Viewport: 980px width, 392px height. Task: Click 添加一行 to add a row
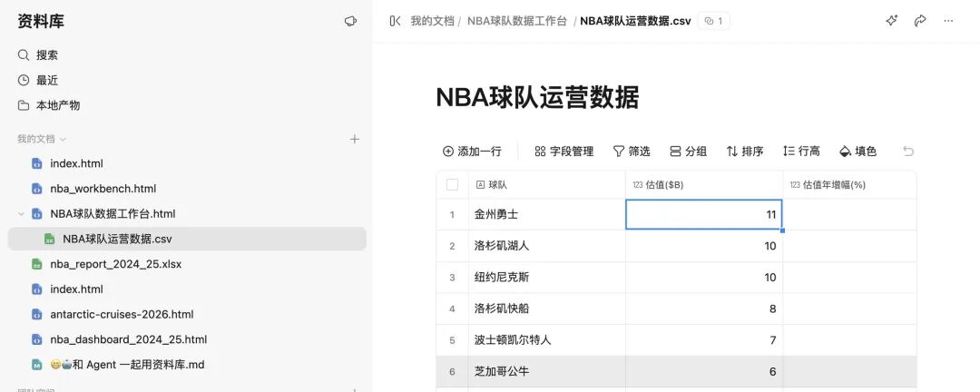(472, 152)
